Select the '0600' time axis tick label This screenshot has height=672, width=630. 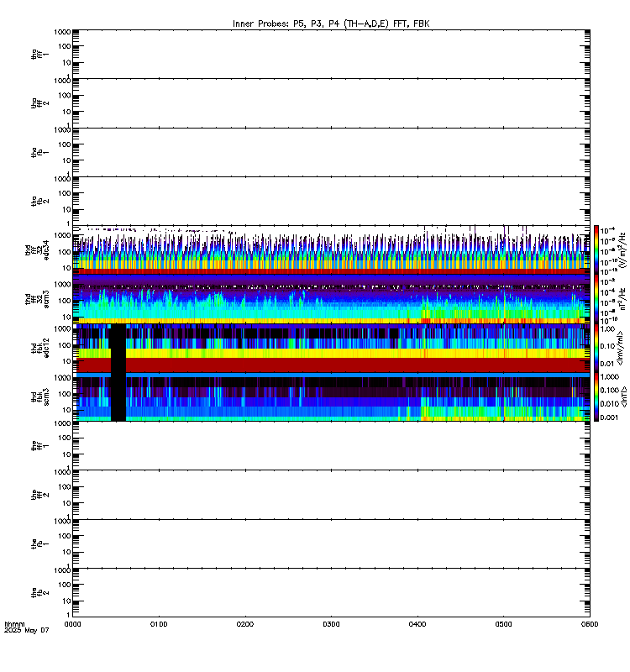click(590, 624)
